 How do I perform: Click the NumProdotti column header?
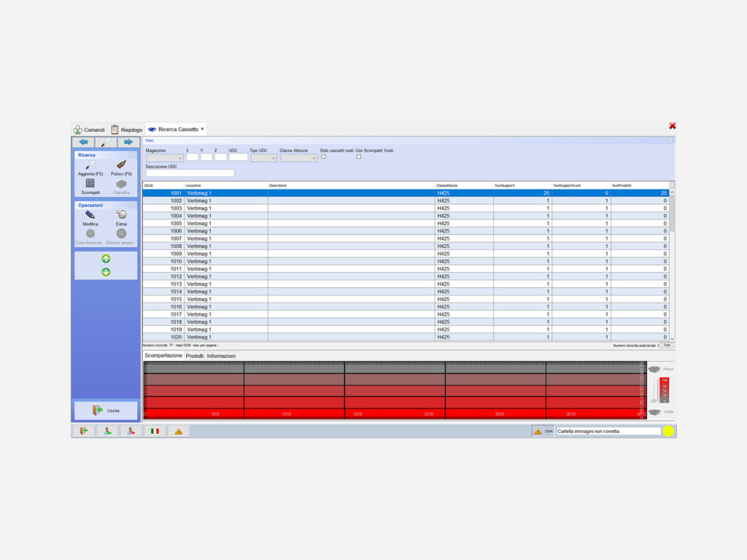tap(640, 185)
